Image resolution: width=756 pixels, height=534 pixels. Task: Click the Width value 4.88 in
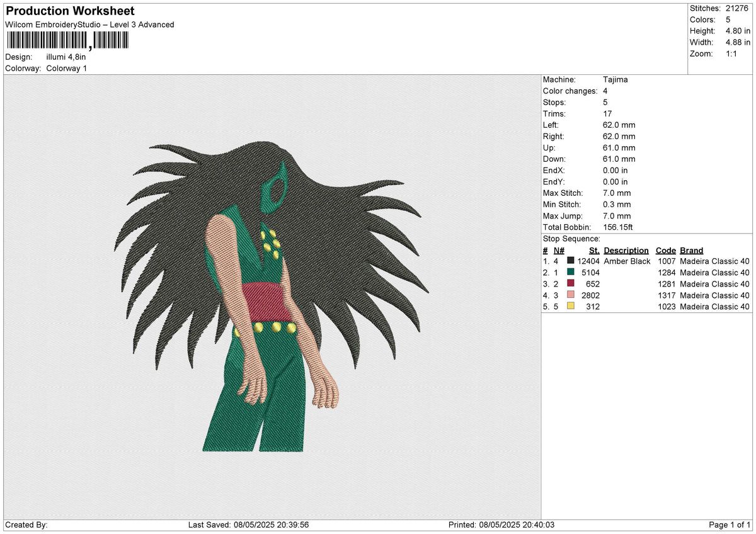pos(738,42)
